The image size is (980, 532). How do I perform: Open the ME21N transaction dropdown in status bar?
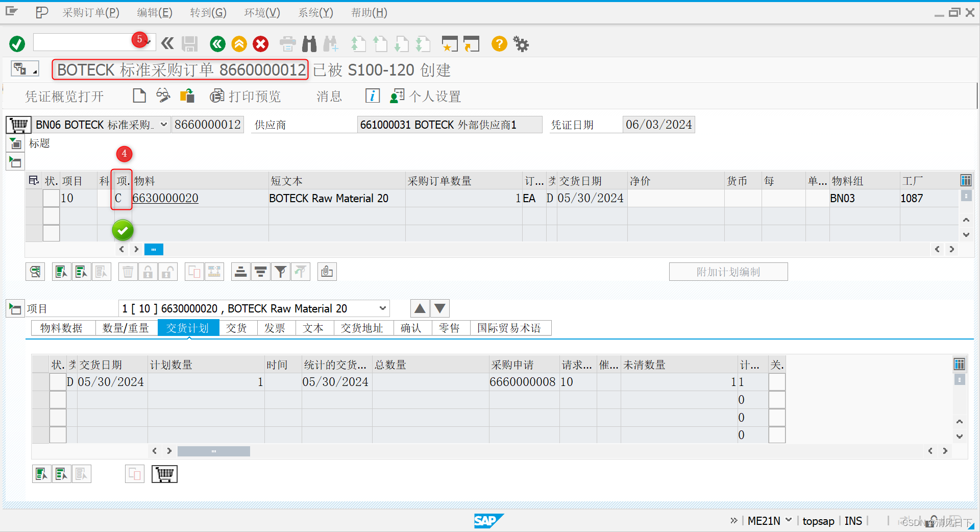pyautogui.click(x=789, y=520)
